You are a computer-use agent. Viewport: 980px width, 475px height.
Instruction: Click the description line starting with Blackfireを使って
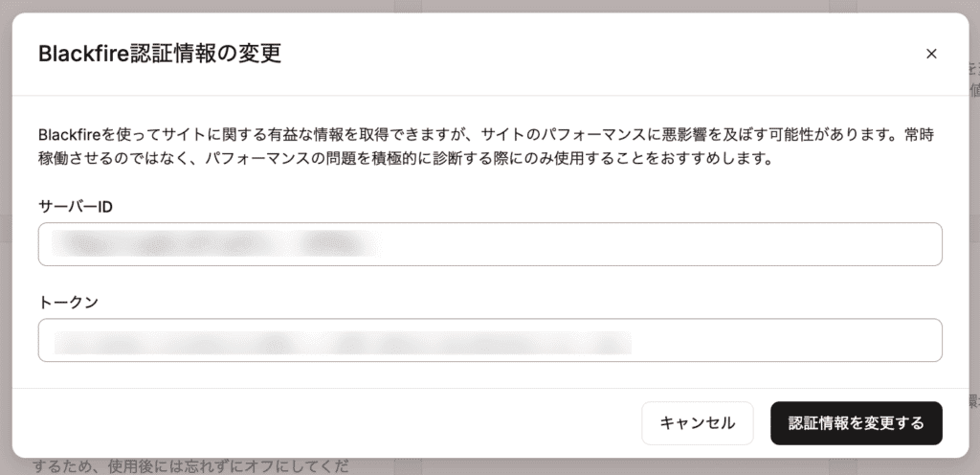pos(479,134)
